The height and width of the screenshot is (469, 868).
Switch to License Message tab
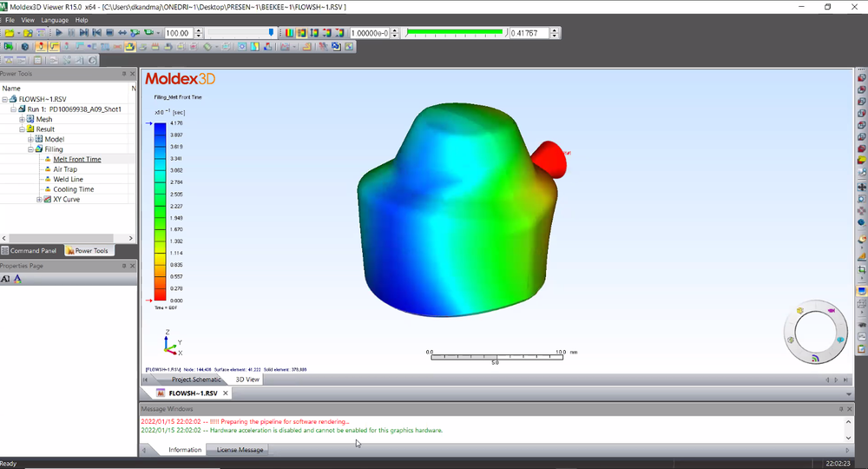point(240,450)
